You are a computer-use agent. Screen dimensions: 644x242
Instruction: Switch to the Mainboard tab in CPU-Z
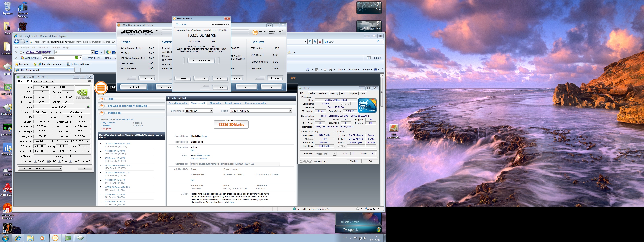click(323, 93)
